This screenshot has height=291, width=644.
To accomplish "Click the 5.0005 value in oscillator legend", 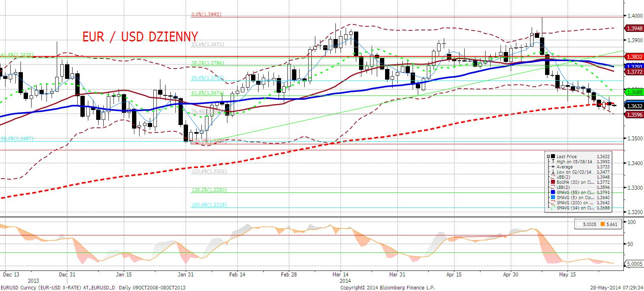I will (x=589, y=224).
